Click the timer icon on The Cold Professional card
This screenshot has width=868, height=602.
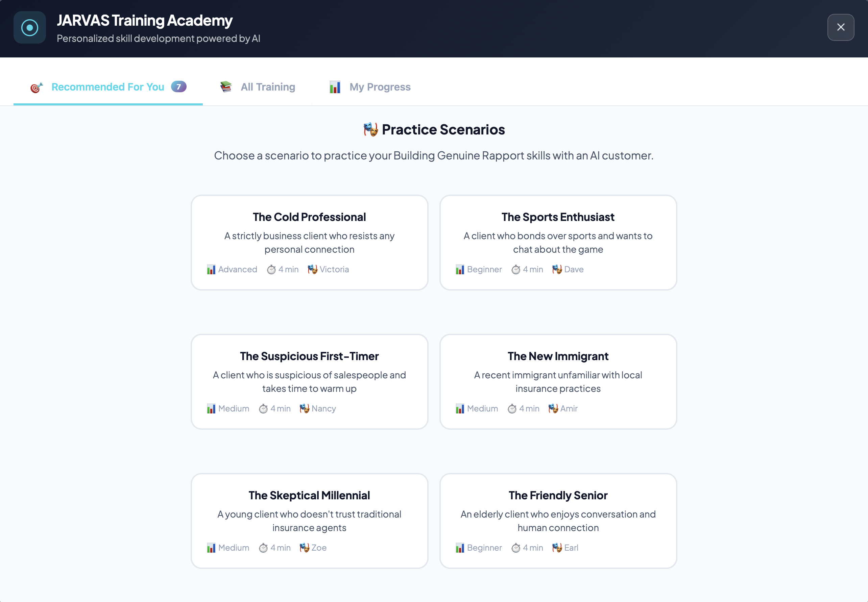[272, 269]
